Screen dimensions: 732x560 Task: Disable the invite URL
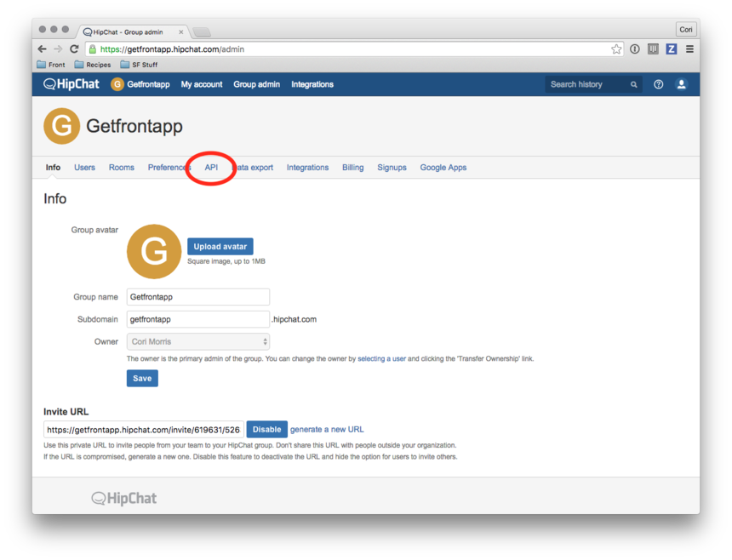tap(267, 429)
